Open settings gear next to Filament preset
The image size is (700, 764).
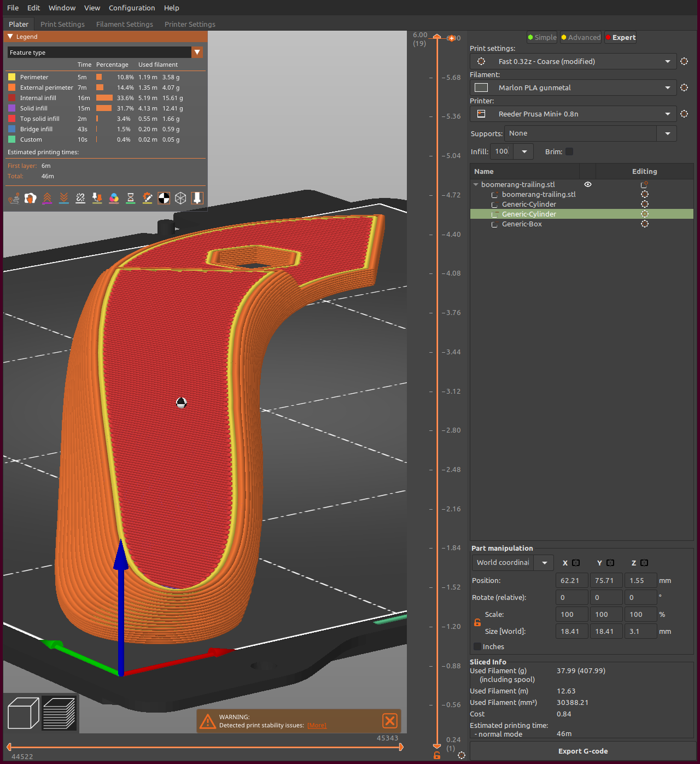(684, 88)
